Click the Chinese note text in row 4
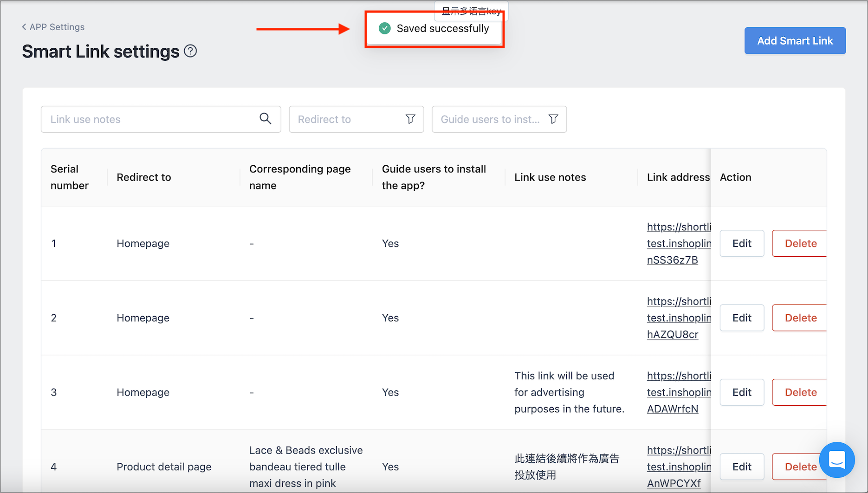 tap(567, 467)
